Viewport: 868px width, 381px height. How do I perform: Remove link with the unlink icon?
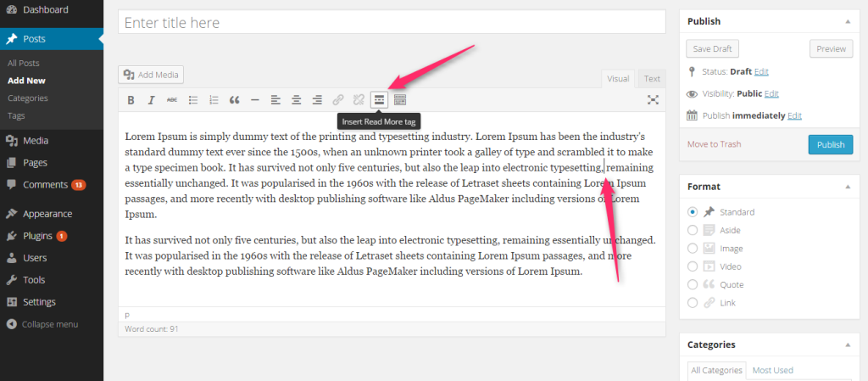click(x=359, y=100)
